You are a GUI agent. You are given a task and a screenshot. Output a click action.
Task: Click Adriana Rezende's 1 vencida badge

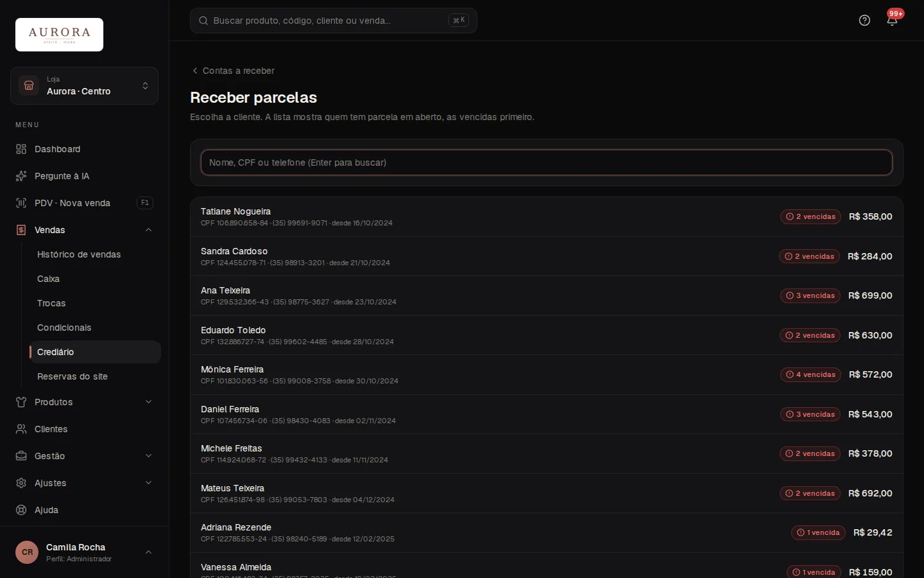(818, 533)
